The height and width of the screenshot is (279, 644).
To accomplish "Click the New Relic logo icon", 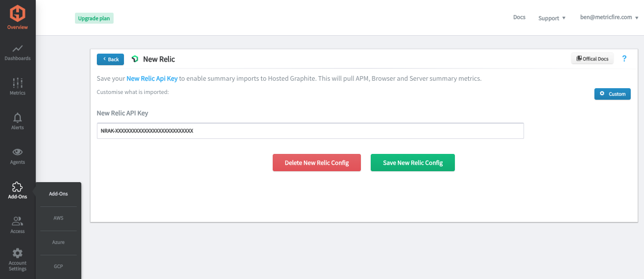I will pos(135,59).
